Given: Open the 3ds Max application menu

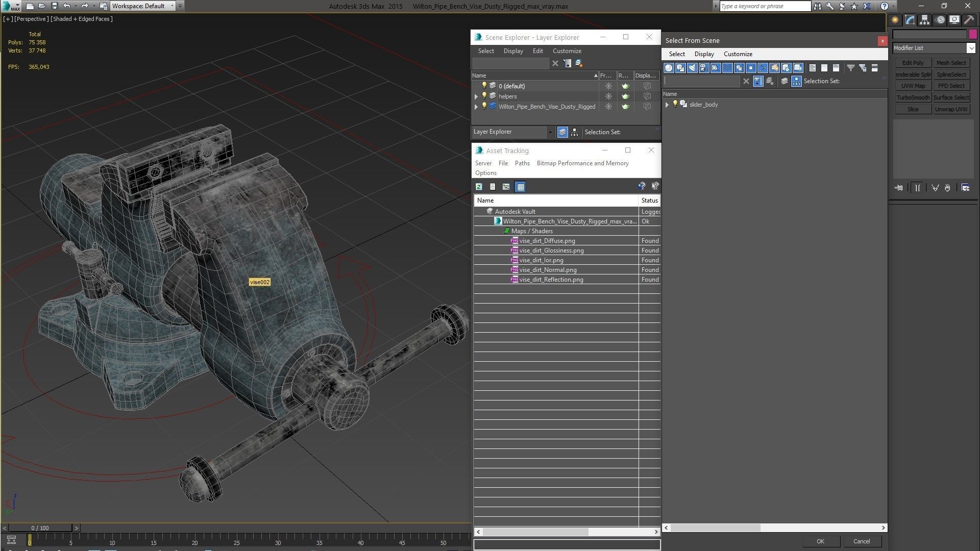Looking at the screenshot, I should [x=10, y=6].
